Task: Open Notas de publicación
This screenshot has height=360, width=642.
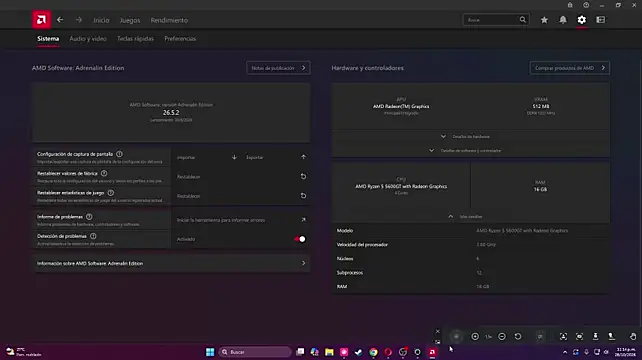Action: (x=278, y=68)
